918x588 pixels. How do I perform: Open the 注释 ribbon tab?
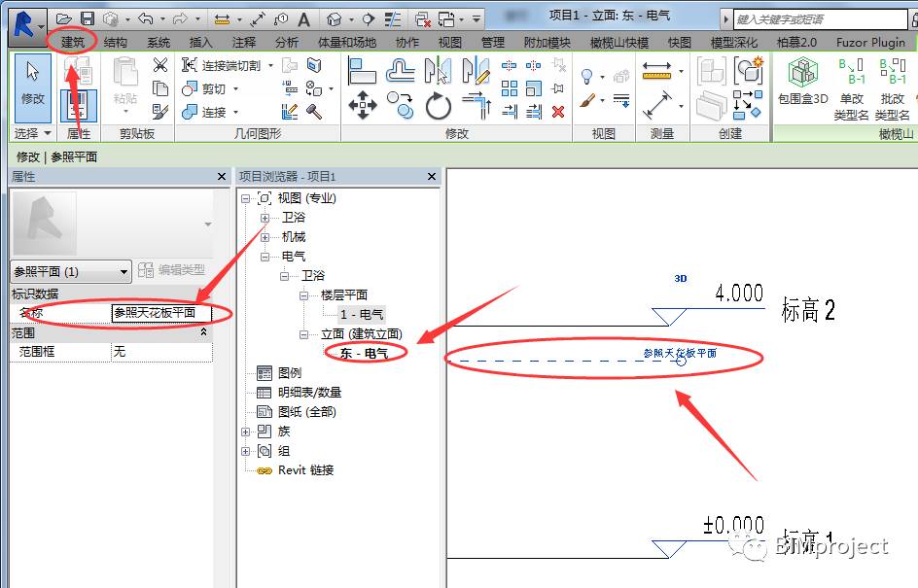click(x=243, y=42)
